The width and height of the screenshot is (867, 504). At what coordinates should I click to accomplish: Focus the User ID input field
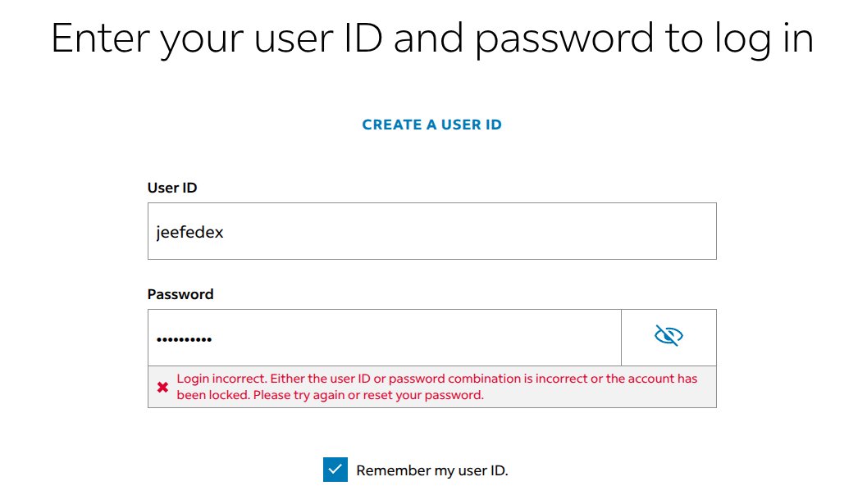[431, 231]
